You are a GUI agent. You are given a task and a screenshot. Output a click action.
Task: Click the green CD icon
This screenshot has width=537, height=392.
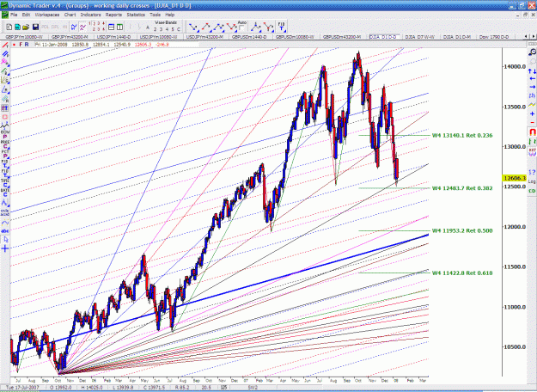click(532, 191)
